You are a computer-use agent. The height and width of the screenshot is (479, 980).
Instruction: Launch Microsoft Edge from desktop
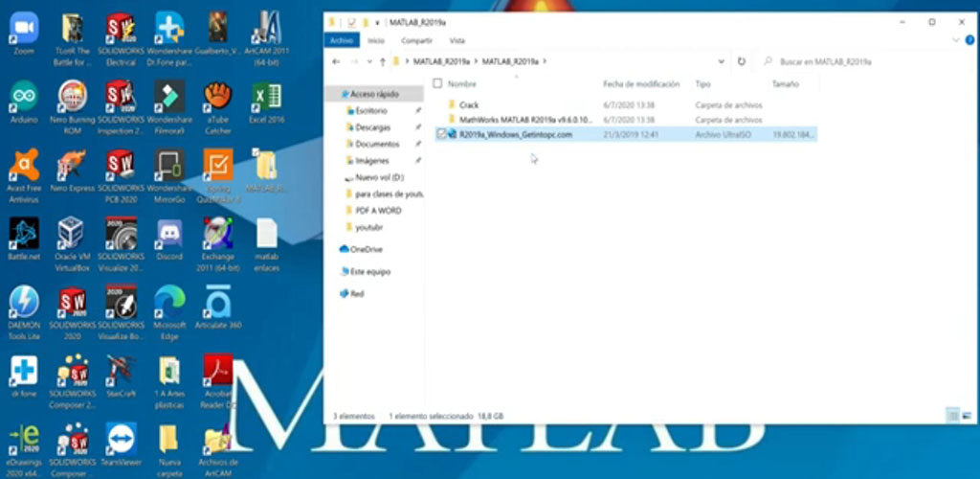point(169,304)
